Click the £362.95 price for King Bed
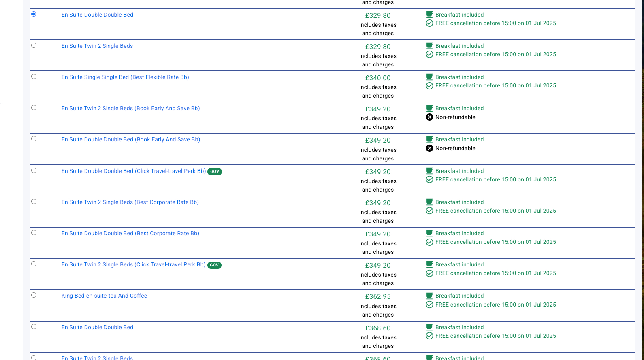Screen dimensions: 644x360 (377, 297)
